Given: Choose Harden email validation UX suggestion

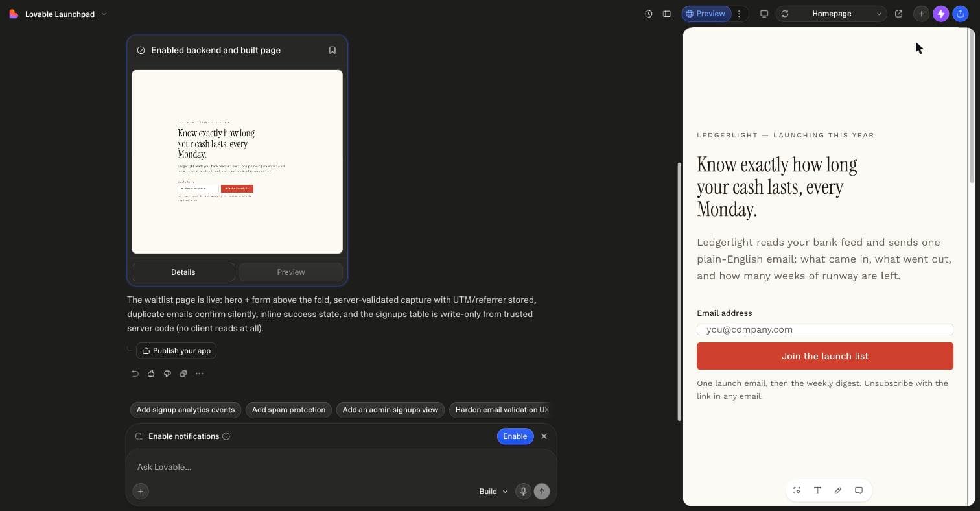Looking at the screenshot, I should pyautogui.click(x=500, y=410).
